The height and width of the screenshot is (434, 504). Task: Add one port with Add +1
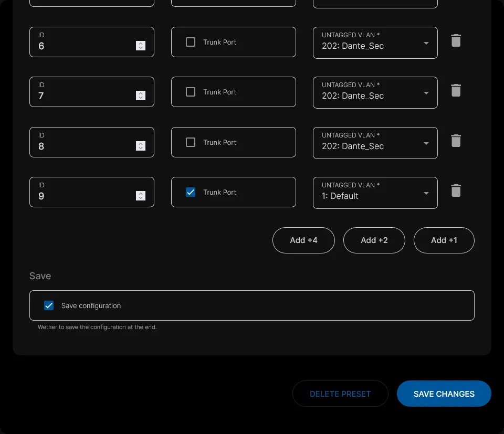point(444,240)
